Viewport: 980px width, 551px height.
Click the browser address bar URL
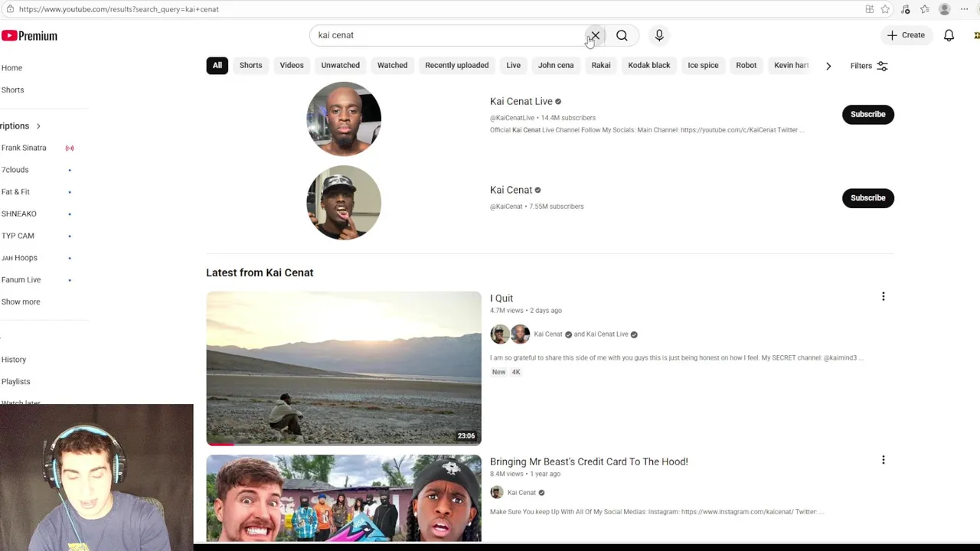(119, 9)
